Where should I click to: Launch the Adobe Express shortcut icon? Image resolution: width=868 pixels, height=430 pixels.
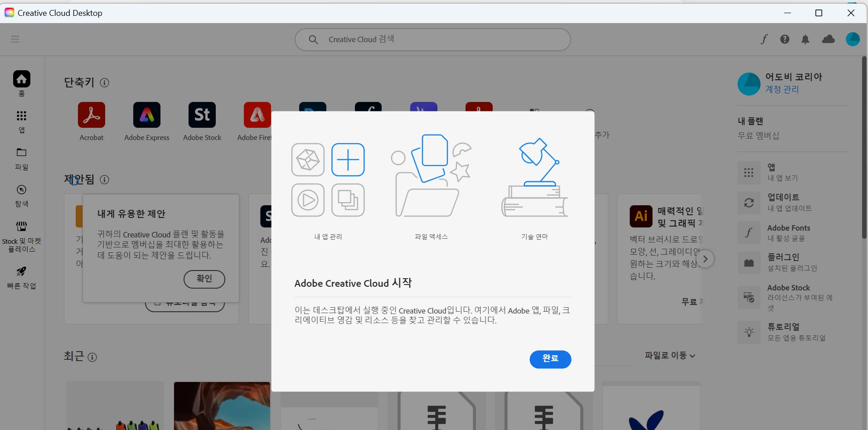pyautogui.click(x=147, y=115)
